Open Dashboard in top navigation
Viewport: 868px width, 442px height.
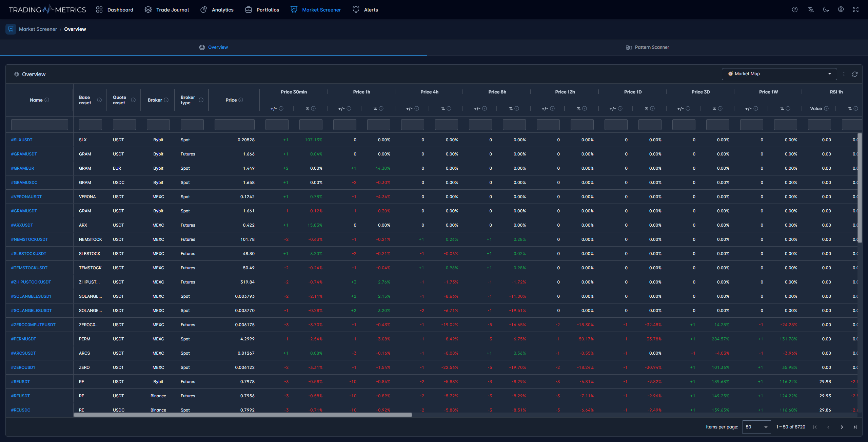(115, 9)
